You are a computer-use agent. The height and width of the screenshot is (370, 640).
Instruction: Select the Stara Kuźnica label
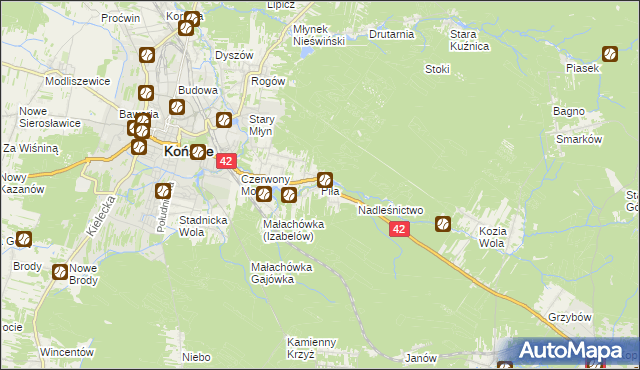(469, 40)
